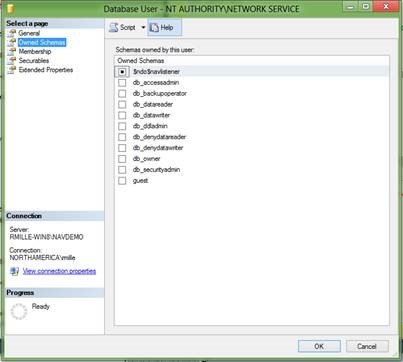
Task: Check the db_accessadmin schema
Action: tap(122, 83)
